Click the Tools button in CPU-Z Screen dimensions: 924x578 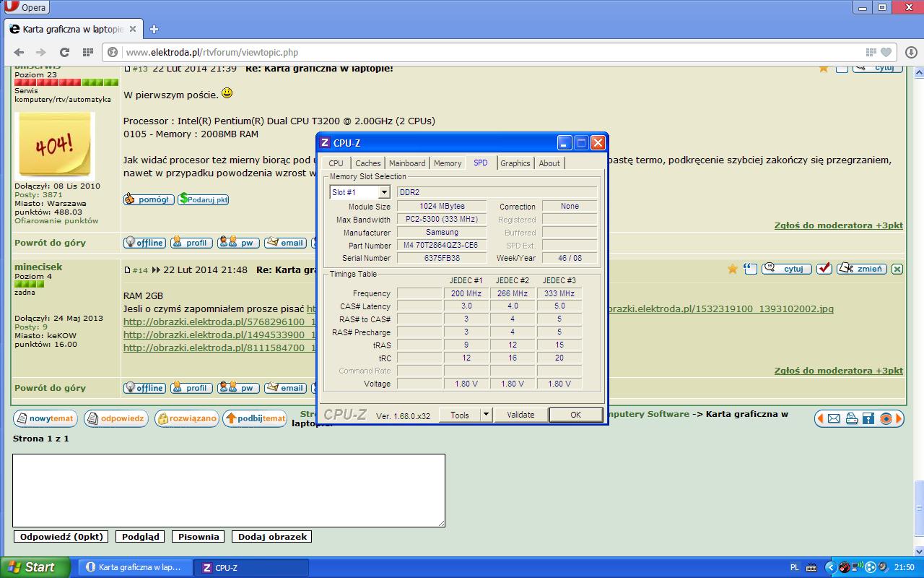click(x=460, y=415)
